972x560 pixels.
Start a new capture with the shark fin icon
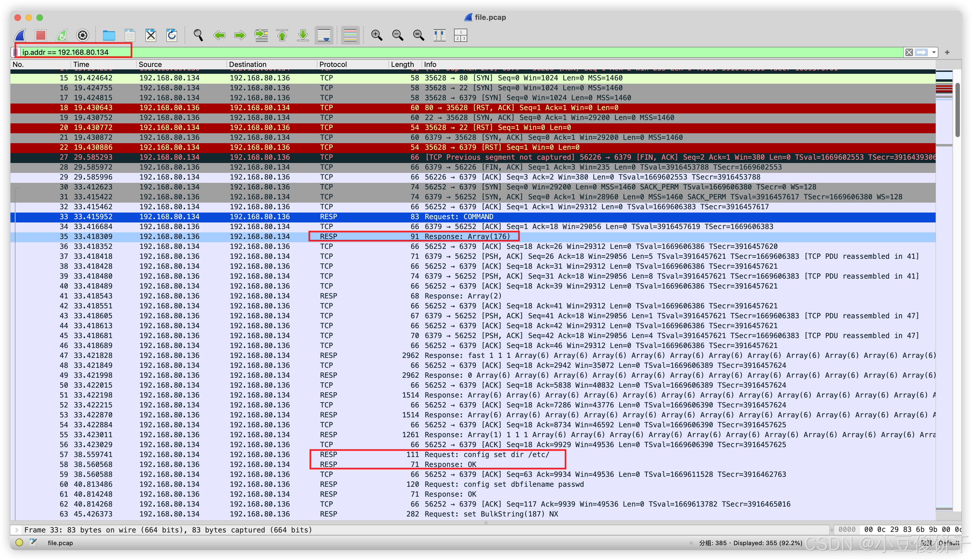click(20, 35)
